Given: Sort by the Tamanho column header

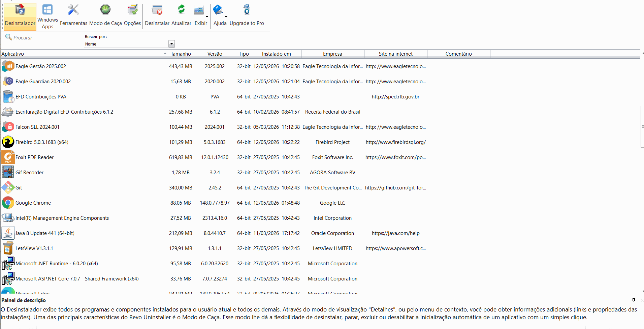Looking at the screenshot, I should (181, 54).
